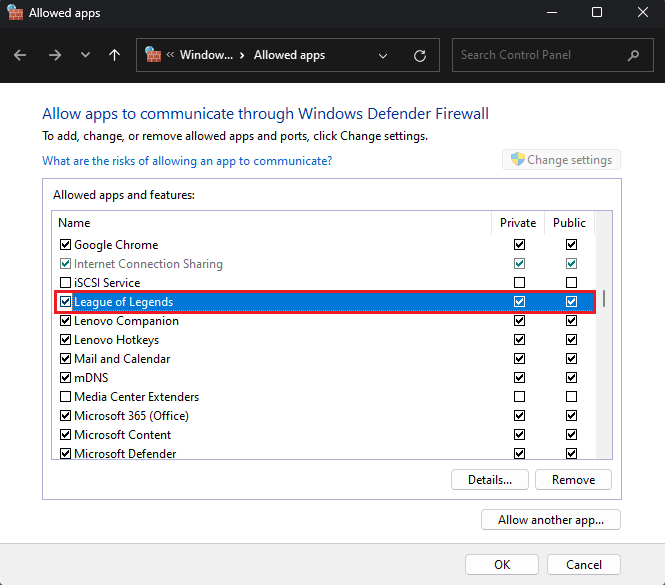Minimize the Allowed apps window
This screenshot has height=585, width=665.
click(552, 12)
